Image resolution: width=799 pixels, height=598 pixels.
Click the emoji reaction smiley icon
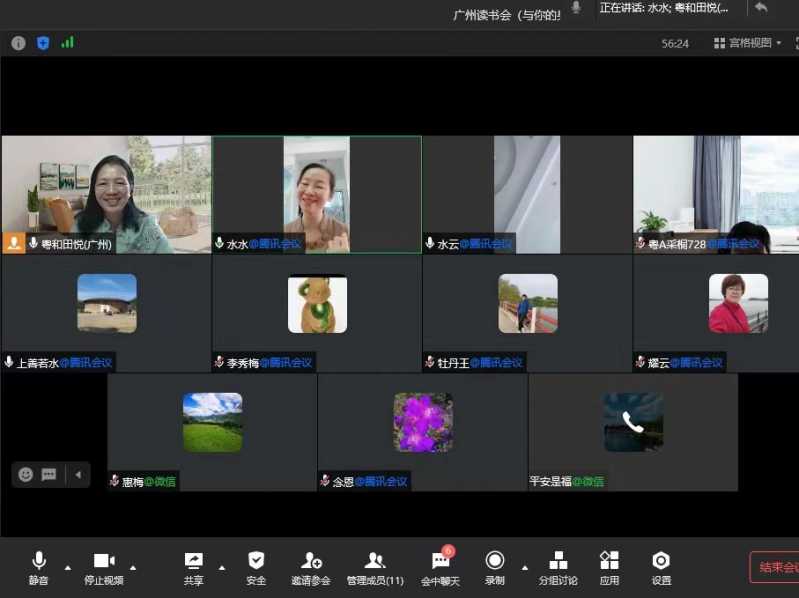click(26, 474)
